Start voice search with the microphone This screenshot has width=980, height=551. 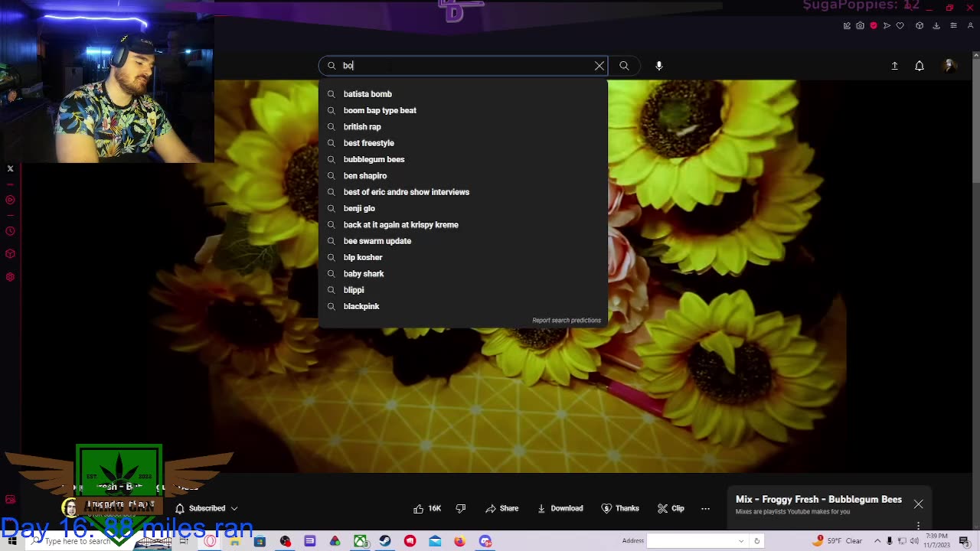(x=659, y=66)
